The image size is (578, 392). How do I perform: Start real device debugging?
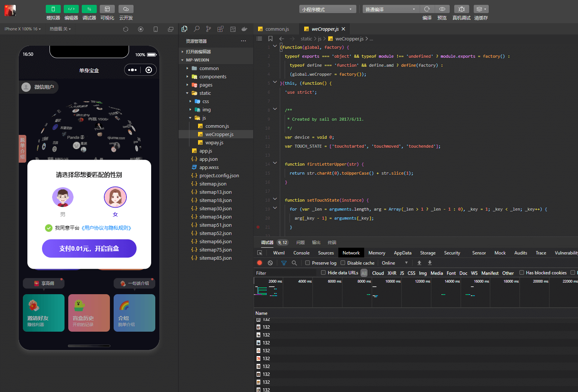pyautogui.click(x=461, y=9)
